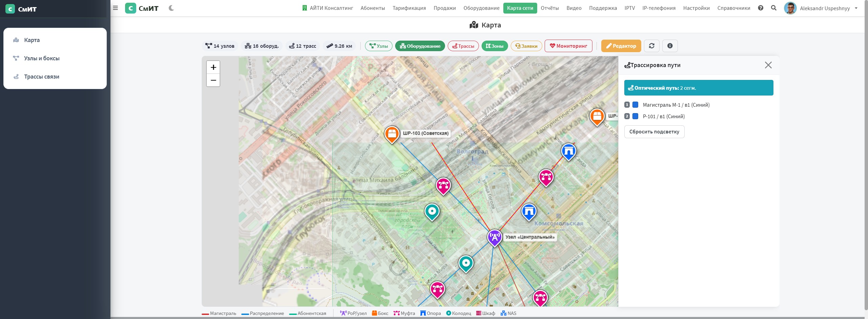Click blue swatch of Магистраль М-1 segment
868x319 pixels.
[635, 105]
